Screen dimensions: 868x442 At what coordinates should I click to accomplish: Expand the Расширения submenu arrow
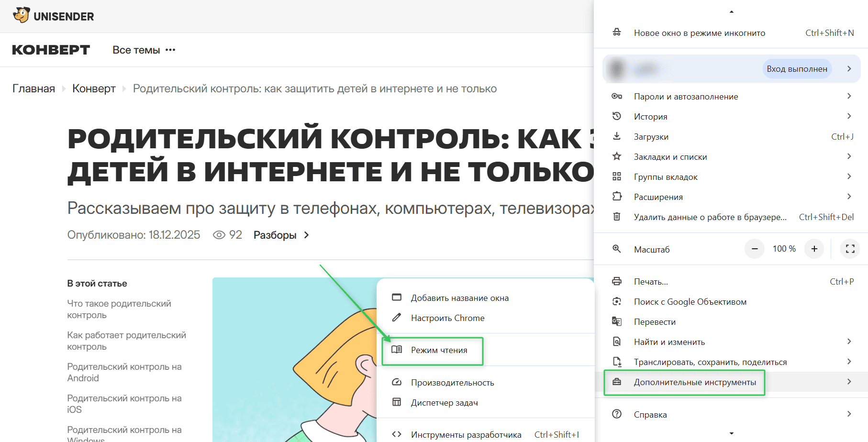coord(849,197)
